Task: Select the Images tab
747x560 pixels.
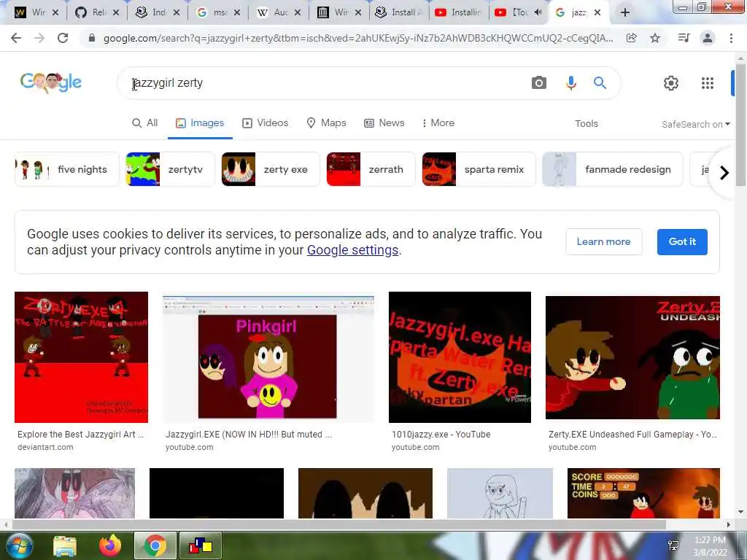Action: tap(200, 122)
